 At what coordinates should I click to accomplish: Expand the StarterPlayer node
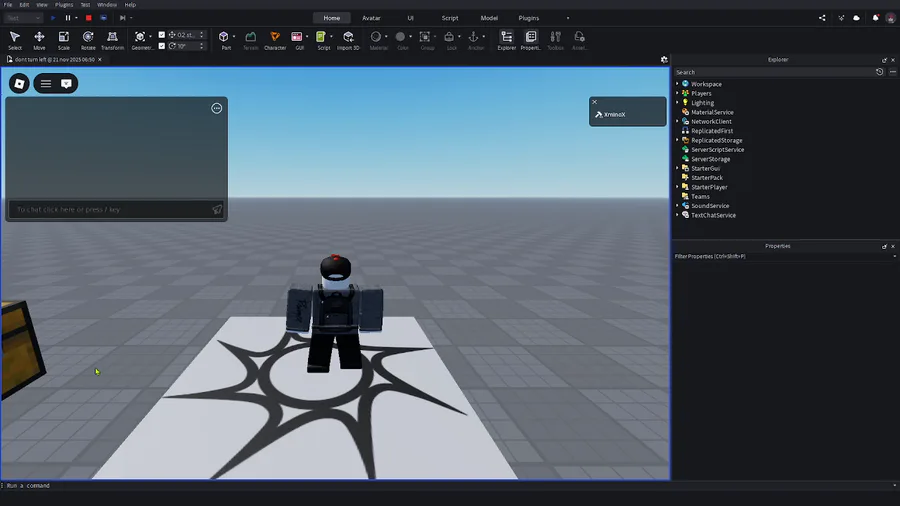click(x=677, y=187)
